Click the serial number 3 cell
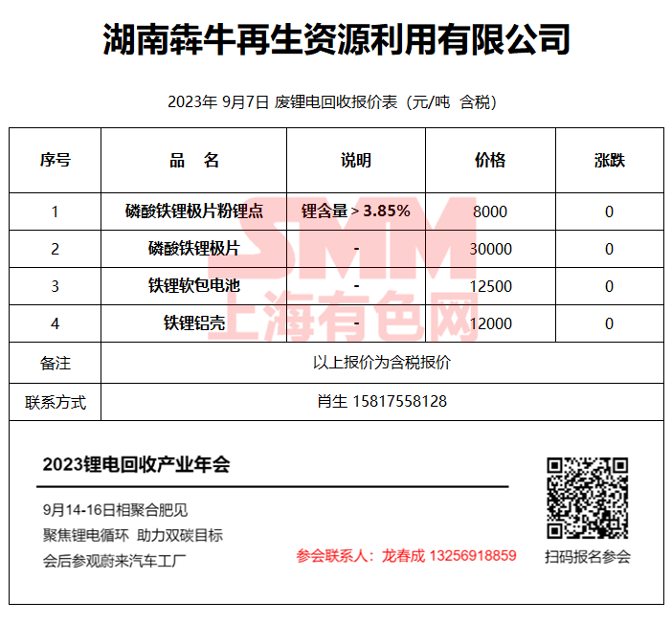This screenshot has width=672, height=623. (55, 286)
